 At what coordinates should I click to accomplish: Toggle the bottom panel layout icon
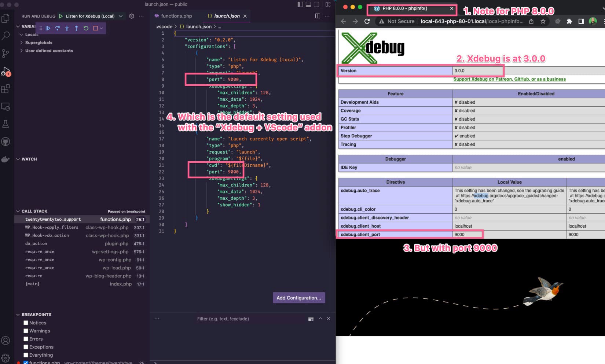(308, 4)
